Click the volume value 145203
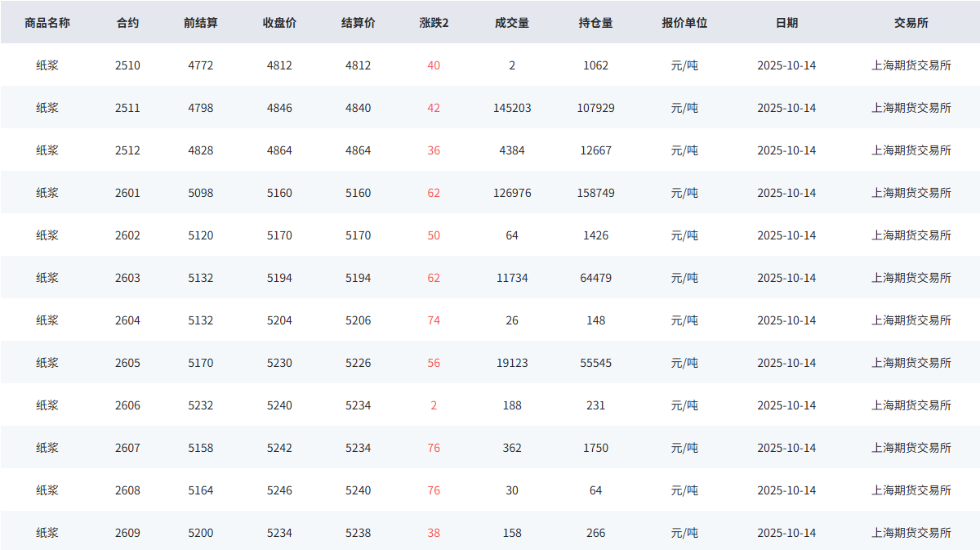This screenshot has height=550, width=980. point(512,108)
